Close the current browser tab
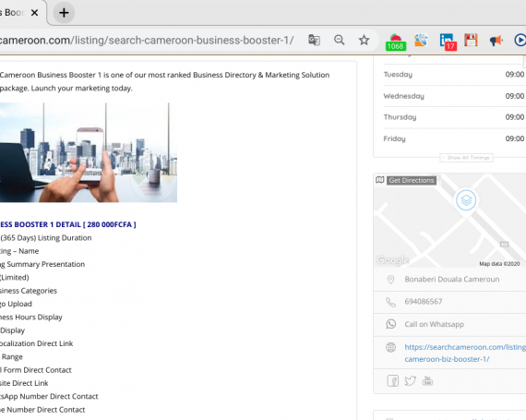 [34, 13]
